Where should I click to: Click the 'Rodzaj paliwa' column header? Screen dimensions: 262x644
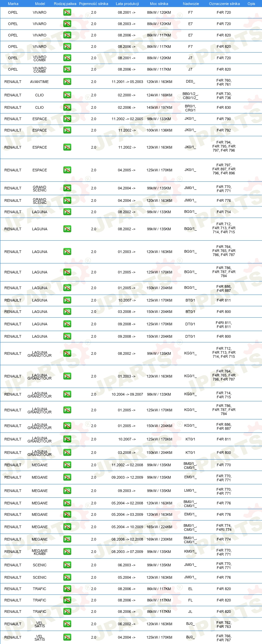point(65,4)
